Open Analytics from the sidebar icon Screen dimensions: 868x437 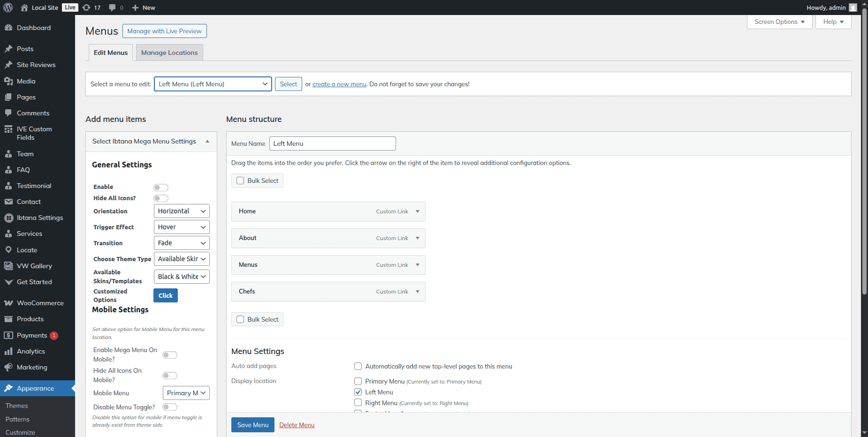[x=8, y=352]
